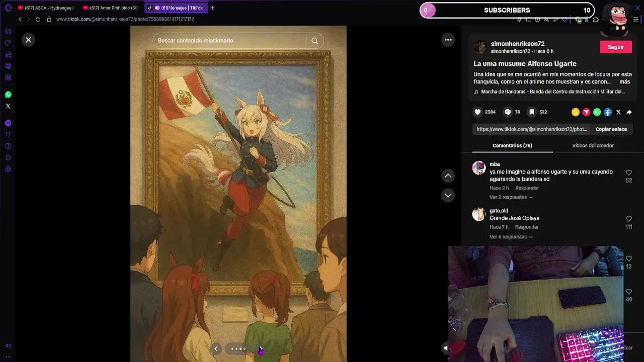This screenshot has width=644, height=362.
Task: Select the Mensajes | TikTok browser tab
Action: pyautogui.click(x=176, y=8)
